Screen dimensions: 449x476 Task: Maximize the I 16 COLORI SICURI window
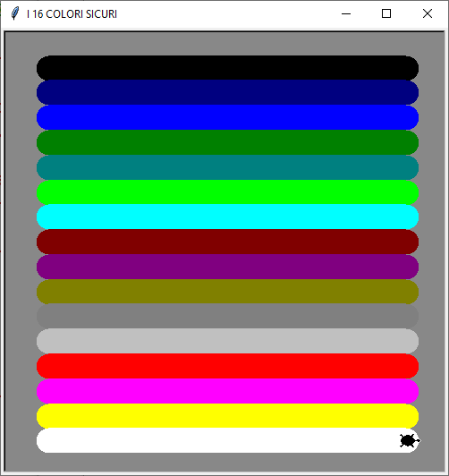coord(386,13)
